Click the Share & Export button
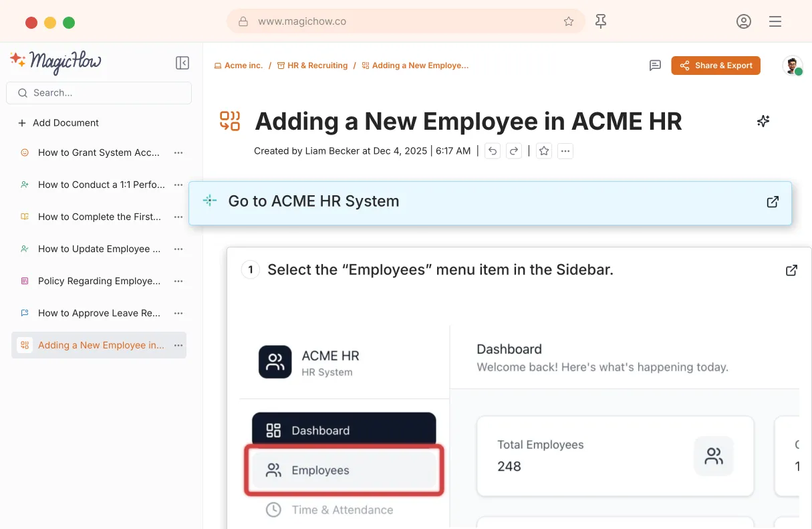 [x=716, y=66]
